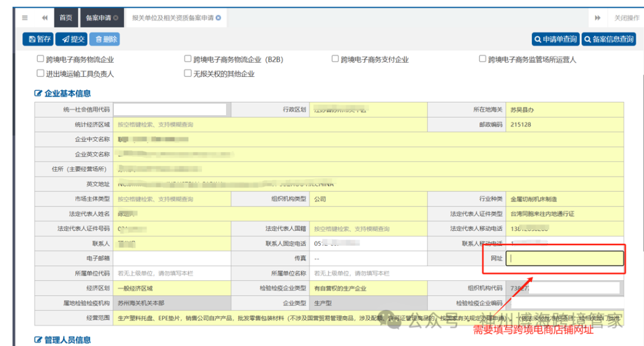Open the 行业种类 field showing 金属切削机床制造

(565, 199)
